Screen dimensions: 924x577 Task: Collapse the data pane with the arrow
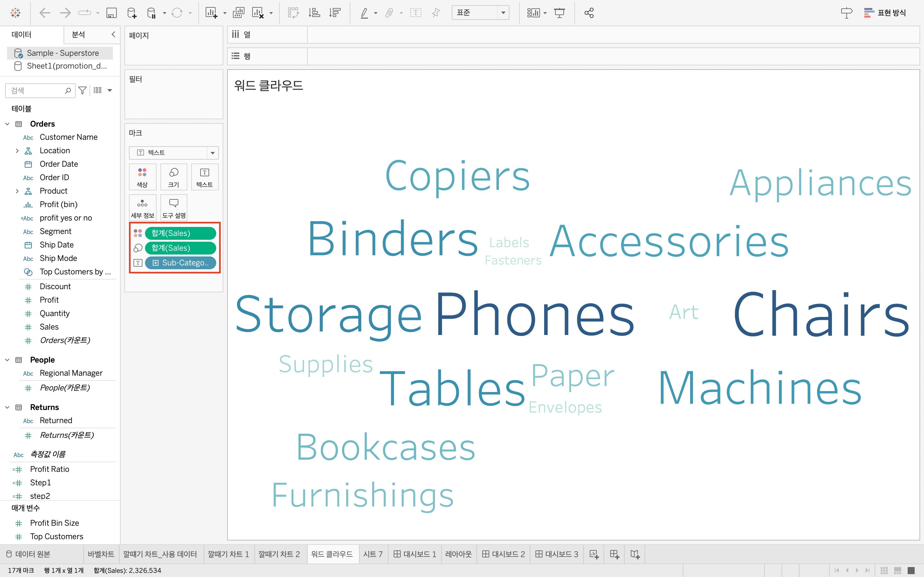coord(113,34)
